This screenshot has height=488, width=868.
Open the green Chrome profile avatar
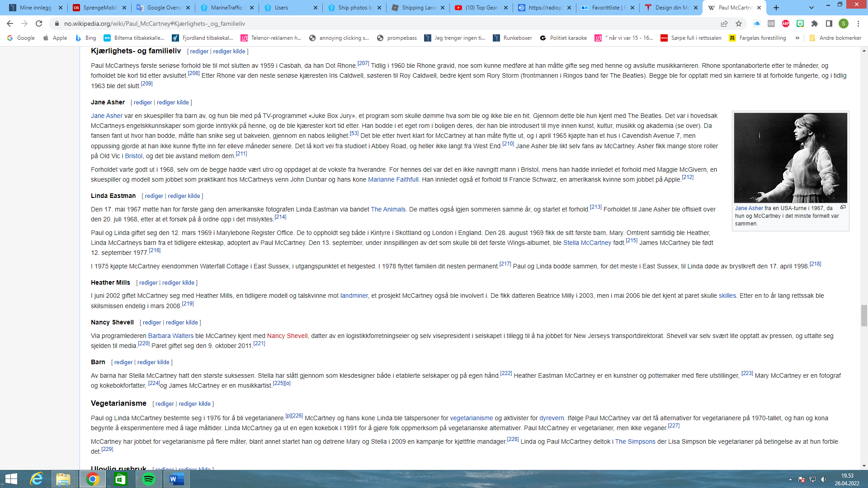844,23
